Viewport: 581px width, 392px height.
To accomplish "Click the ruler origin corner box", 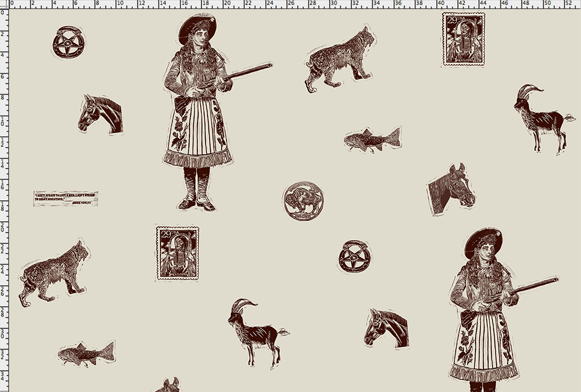I will coord(3,3).
